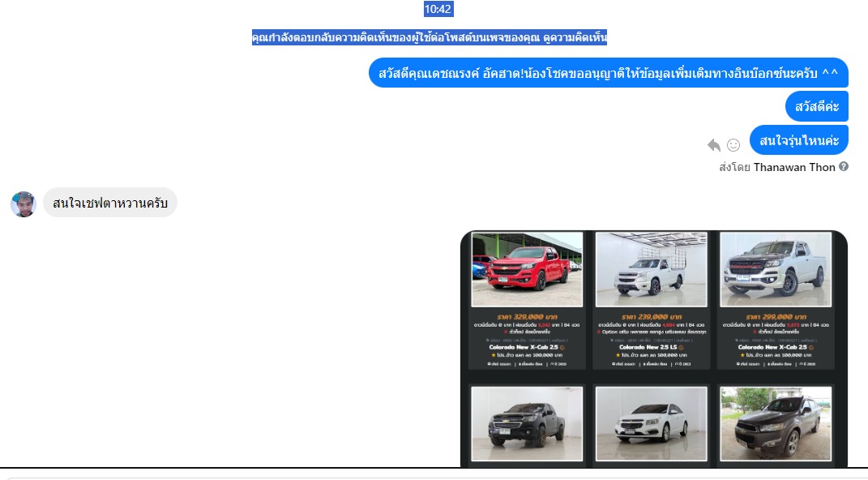Viewport: 868px width, 480px height.
Task: Click the 239,000 baht price text
Action: tap(651, 317)
